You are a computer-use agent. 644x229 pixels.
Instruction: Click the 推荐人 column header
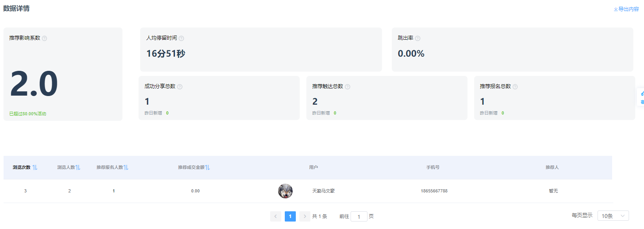(552, 167)
